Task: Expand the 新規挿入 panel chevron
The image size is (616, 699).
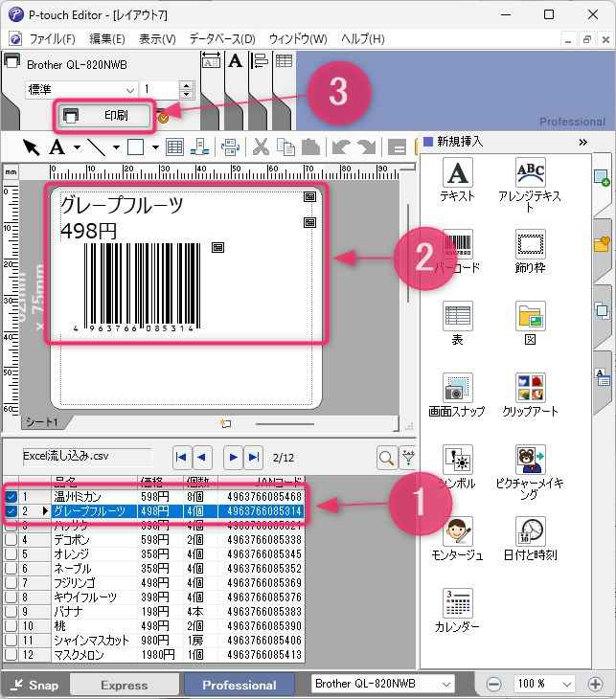Action: (582, 143)
